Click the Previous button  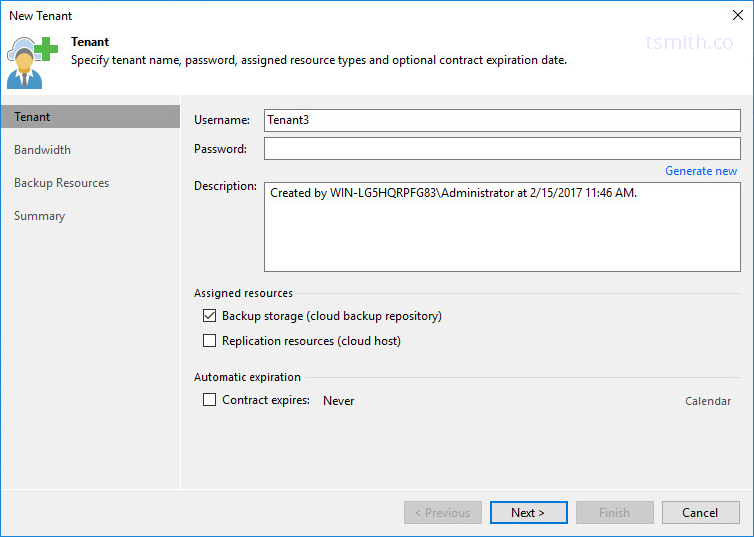pos(442,512)
